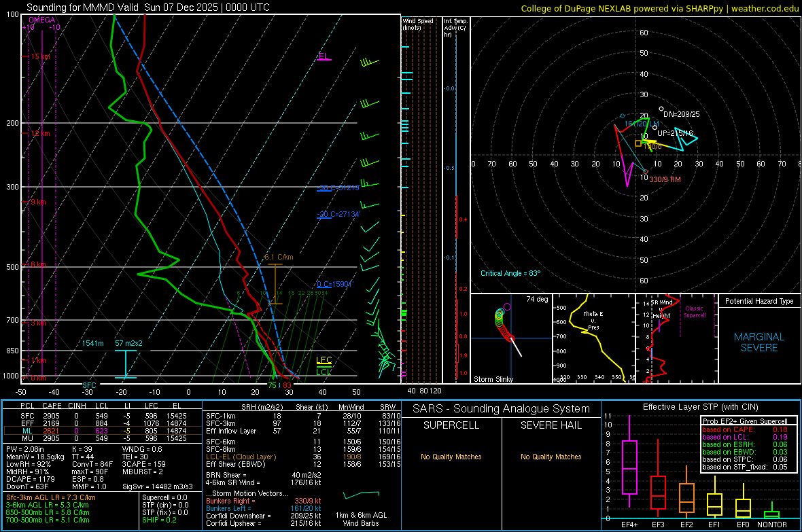The width and height of the screenshot is (802, 532).
Task: Click the 'Prob EF2+ Given Supercell' box header
Action: (745, 421)
